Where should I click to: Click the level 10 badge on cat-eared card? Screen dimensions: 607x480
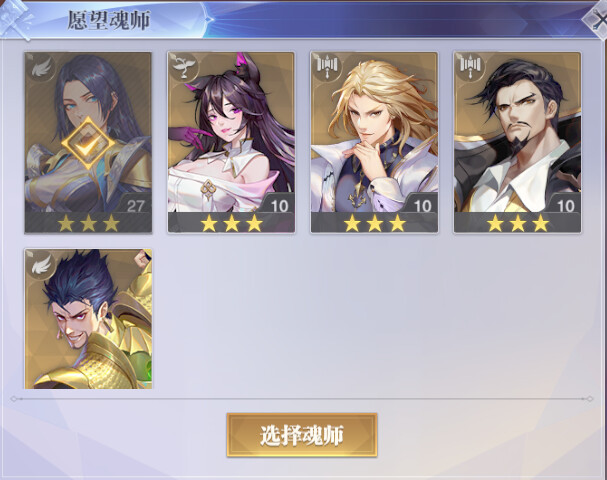point(279,204)
